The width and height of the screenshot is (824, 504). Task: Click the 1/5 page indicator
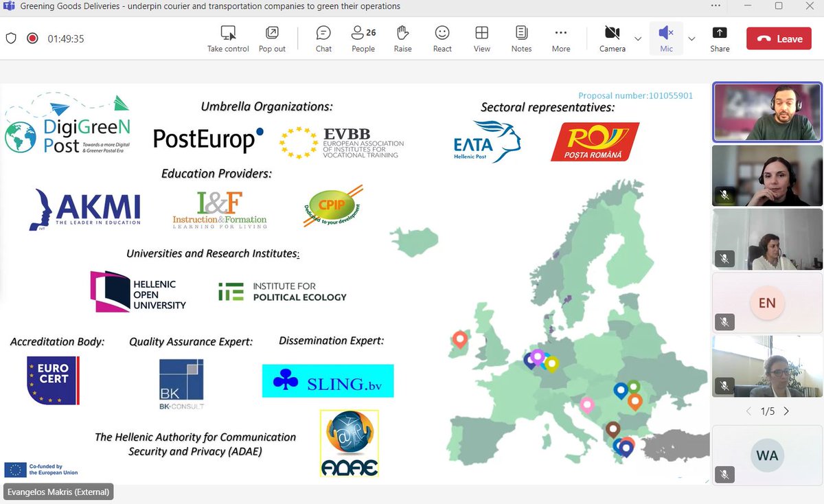[767, 411]
